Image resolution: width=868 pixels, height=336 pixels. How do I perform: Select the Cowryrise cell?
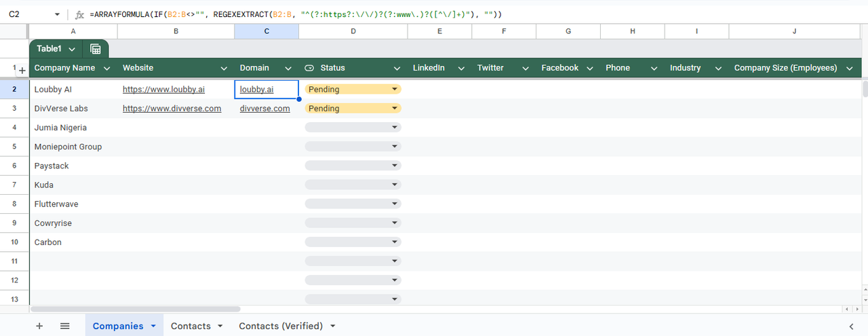coord(73,223)
